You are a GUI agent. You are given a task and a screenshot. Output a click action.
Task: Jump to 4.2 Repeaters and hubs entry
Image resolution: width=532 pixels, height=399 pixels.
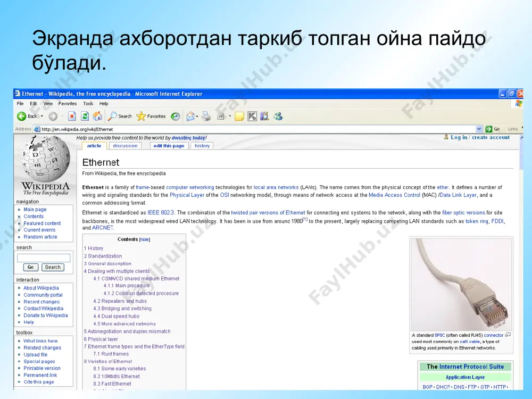[120, 301]
